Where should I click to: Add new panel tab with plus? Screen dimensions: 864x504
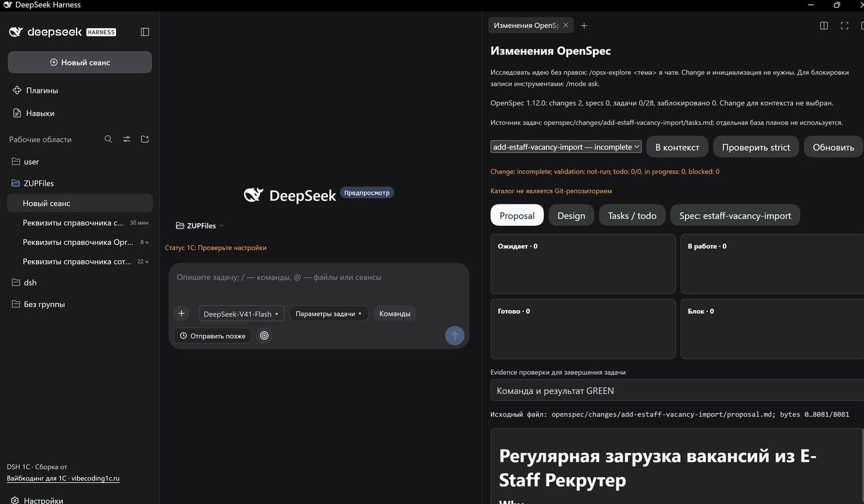pyautogui.click(x=584, y=26)
